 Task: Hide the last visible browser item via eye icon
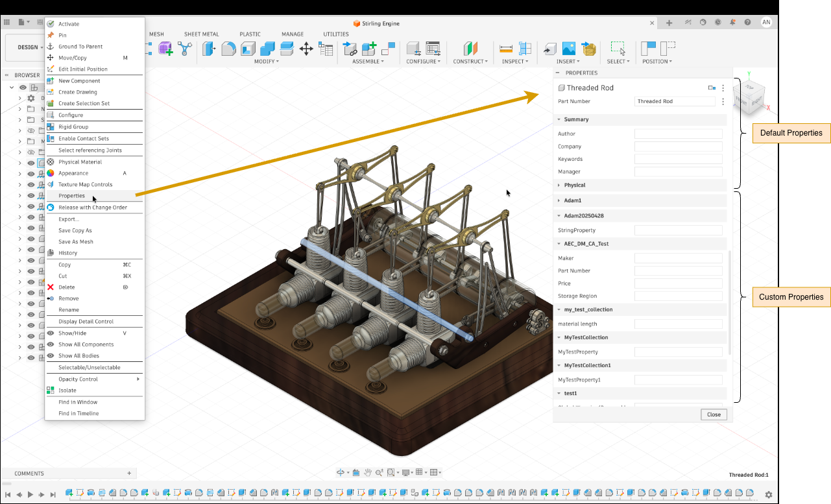(30, 357)
